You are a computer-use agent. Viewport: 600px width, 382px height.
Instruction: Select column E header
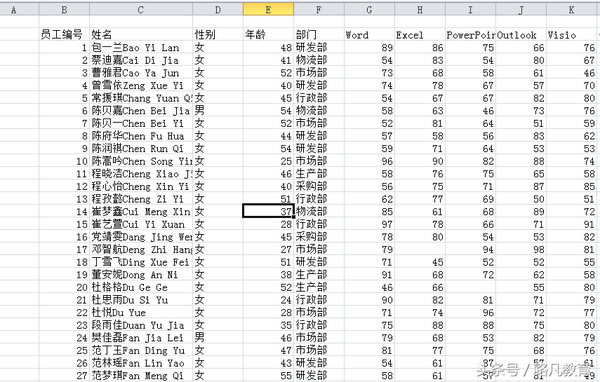268,9
